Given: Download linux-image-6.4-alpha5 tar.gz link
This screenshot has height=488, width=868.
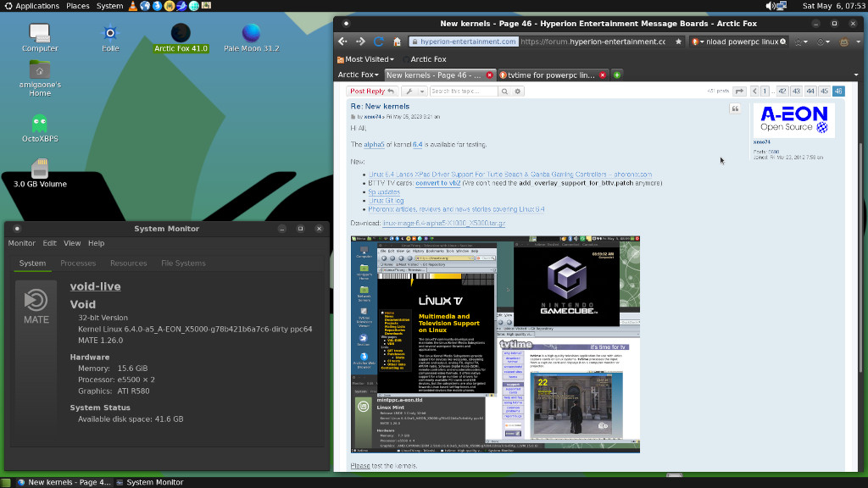Looking at the screenshot, I should (x=444, y=223).
